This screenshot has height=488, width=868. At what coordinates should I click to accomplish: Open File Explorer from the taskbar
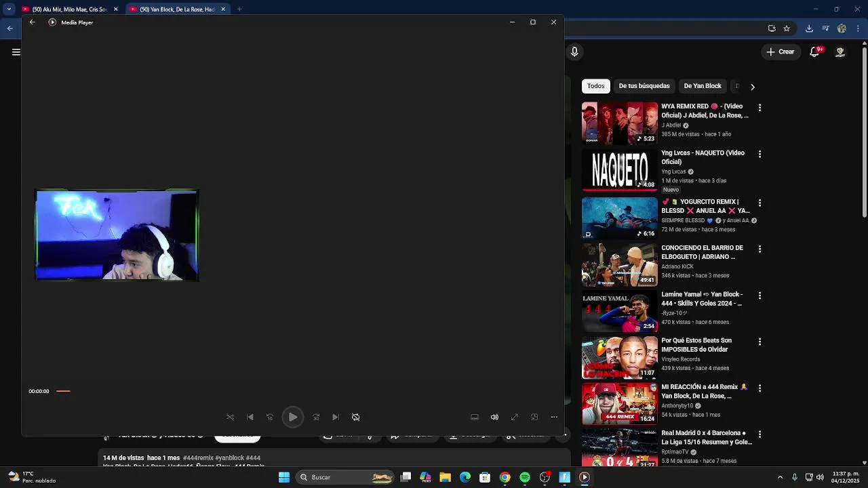pos(445,477)
